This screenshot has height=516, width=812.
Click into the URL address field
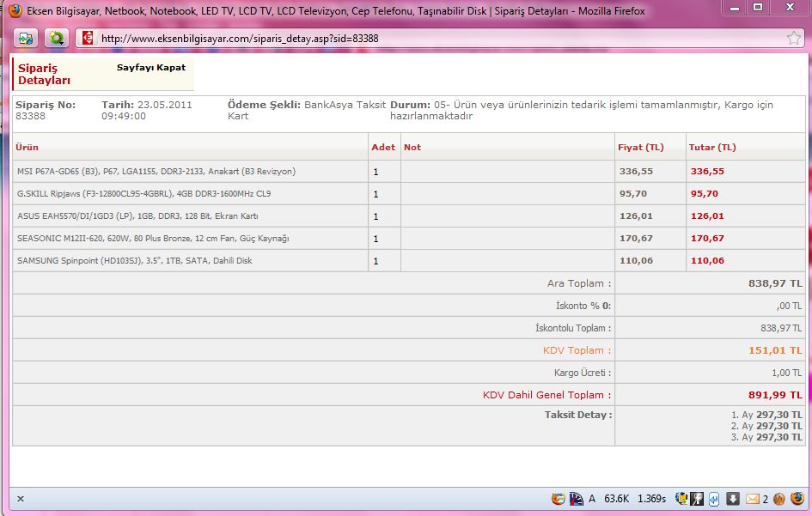440,39
